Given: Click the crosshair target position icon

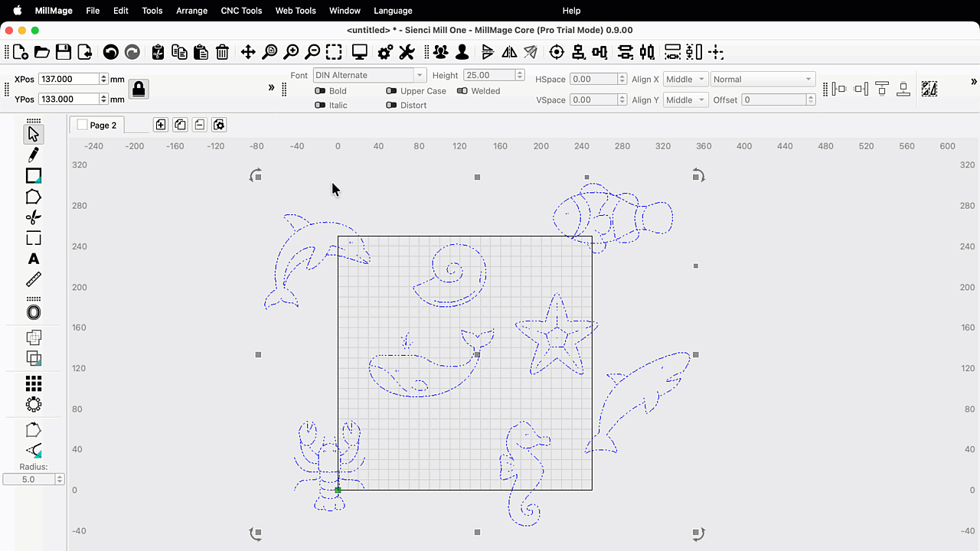Looking at the screenshot, I should point(557,52).
